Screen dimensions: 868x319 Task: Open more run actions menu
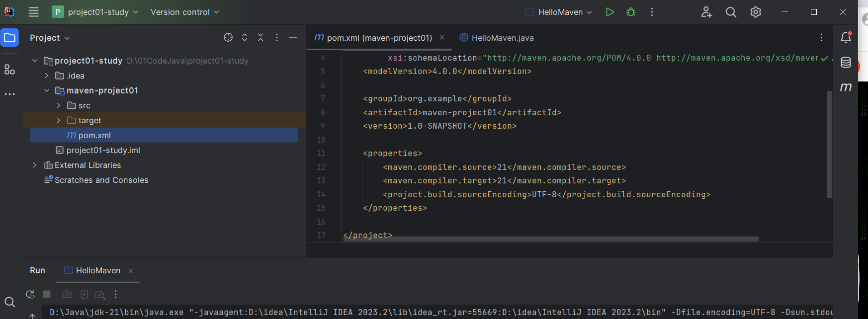coord(652,12)
